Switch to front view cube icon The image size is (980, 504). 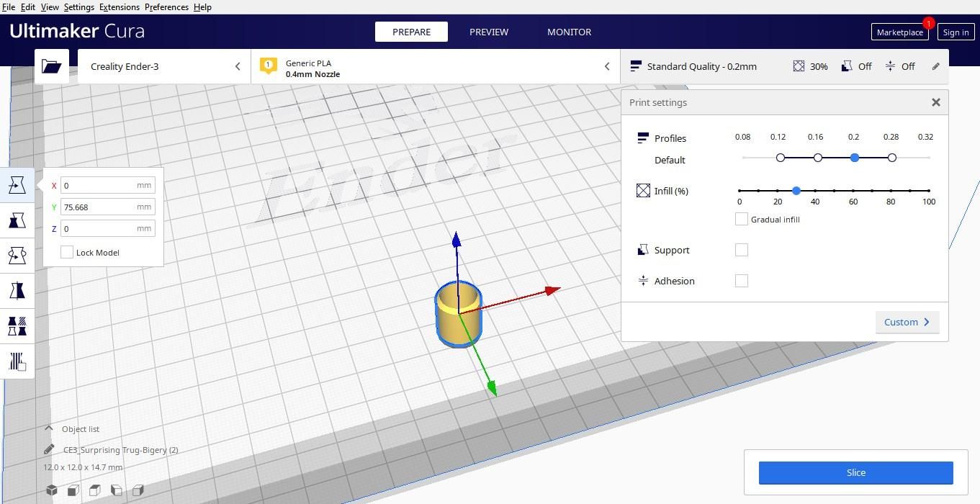tap(73, 490)
